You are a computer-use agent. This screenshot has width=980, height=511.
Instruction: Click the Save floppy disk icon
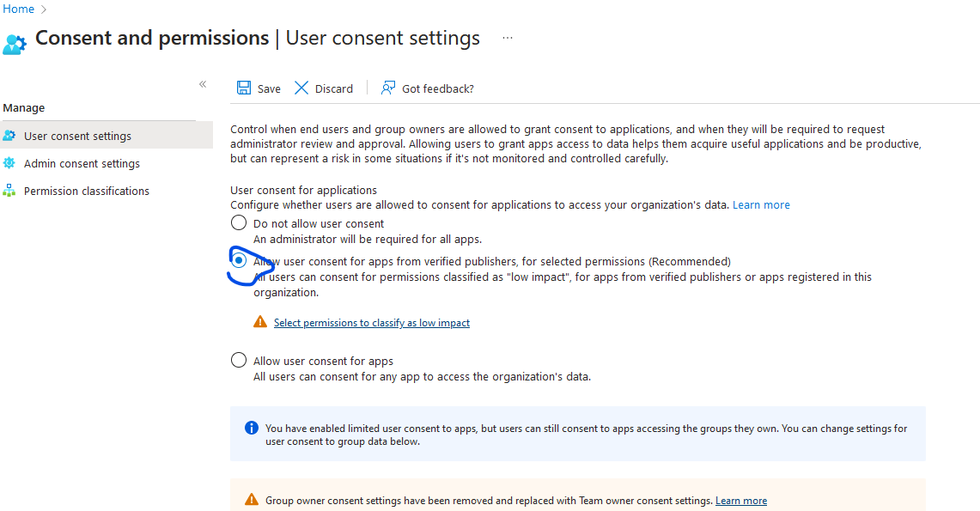coord(244,88)
